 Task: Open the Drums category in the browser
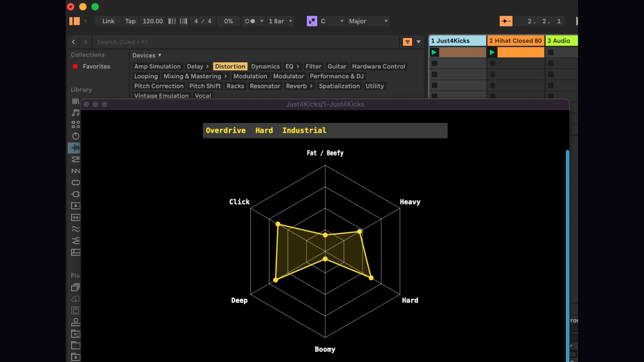75,124
